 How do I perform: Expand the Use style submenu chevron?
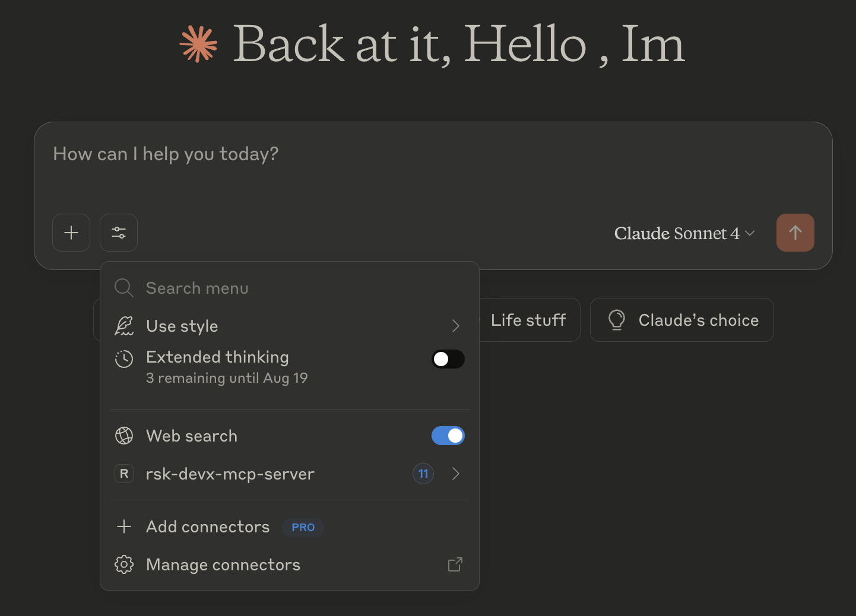(x=455, y=326)
